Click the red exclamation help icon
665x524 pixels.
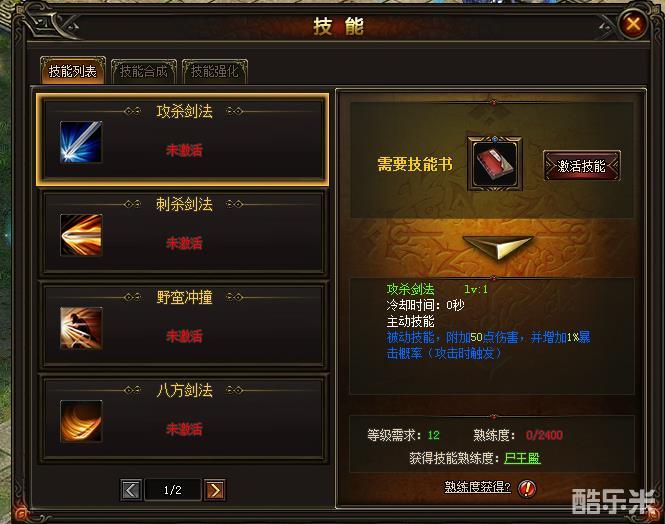pyautogui.click(x=527, y=488)
